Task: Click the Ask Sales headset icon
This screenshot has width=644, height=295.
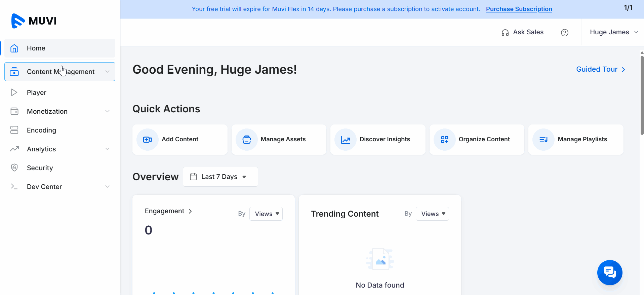Action: click(x=505, y=33)
